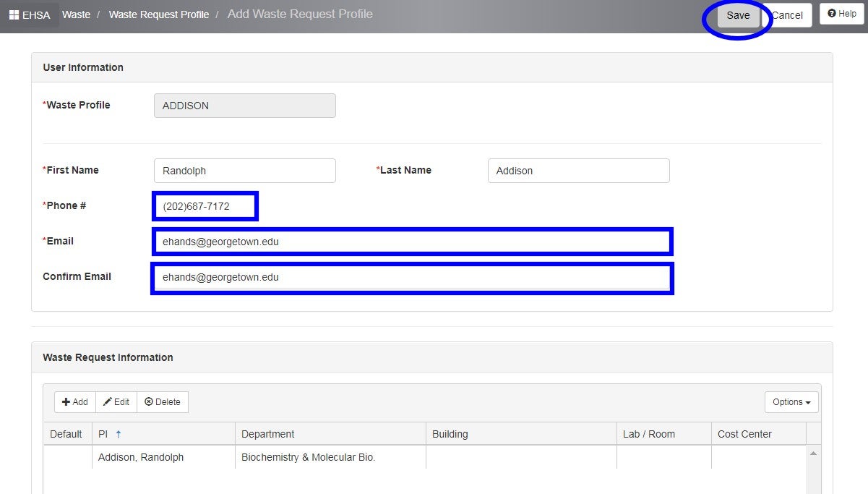Open the EHSA grid menu icon
Screen dimensions: 868x494
point(14,14)
